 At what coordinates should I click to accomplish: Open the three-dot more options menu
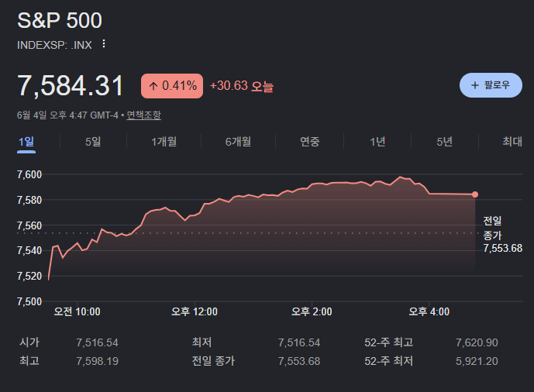tap(104, 44)
